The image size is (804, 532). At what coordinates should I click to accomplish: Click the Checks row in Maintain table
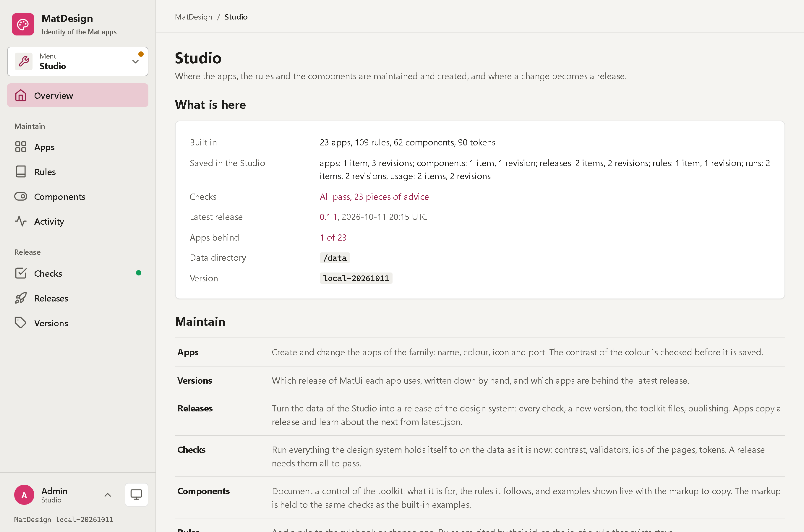480,456
